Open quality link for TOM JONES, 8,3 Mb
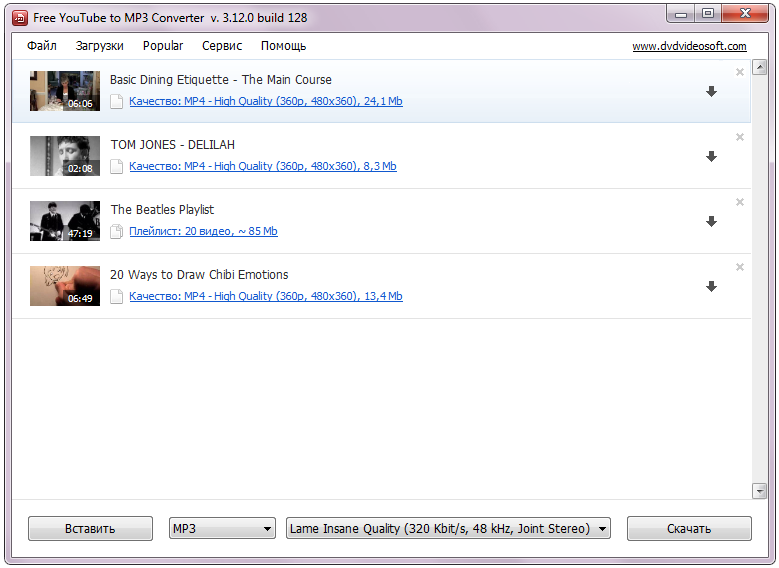Screen dimensions: 779x568 coord(263,166)
